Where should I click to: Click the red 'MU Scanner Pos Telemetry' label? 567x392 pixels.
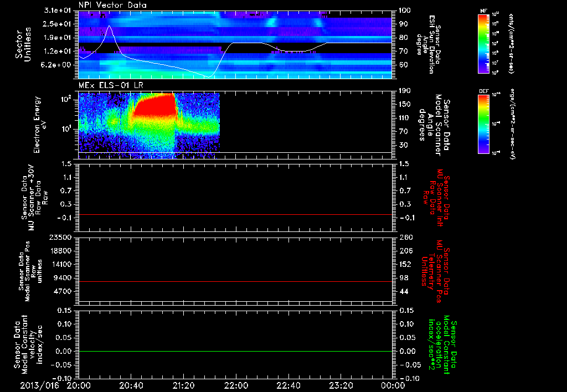coord(436,271)
